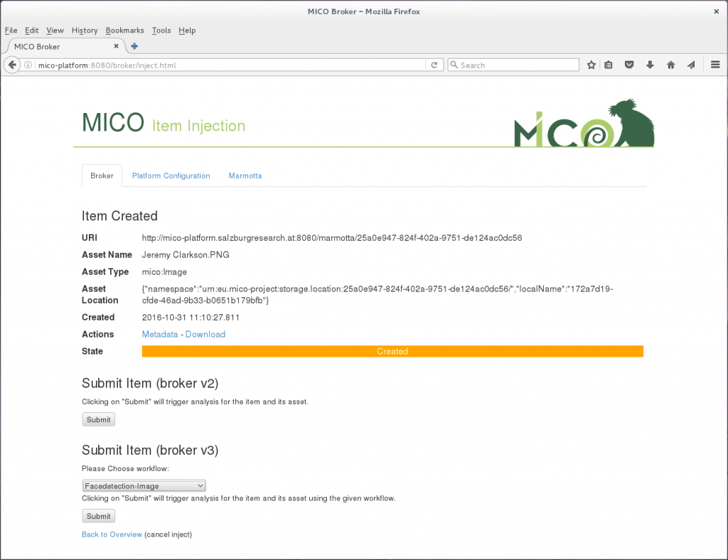
Task: Open a new browser tab
Action: tap(134, 45)
